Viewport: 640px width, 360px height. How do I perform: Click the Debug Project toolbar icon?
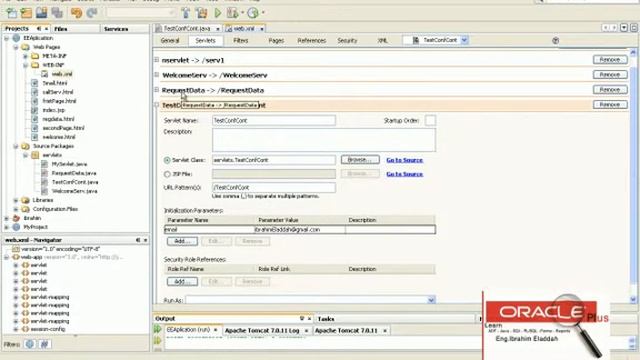point(233,13)
